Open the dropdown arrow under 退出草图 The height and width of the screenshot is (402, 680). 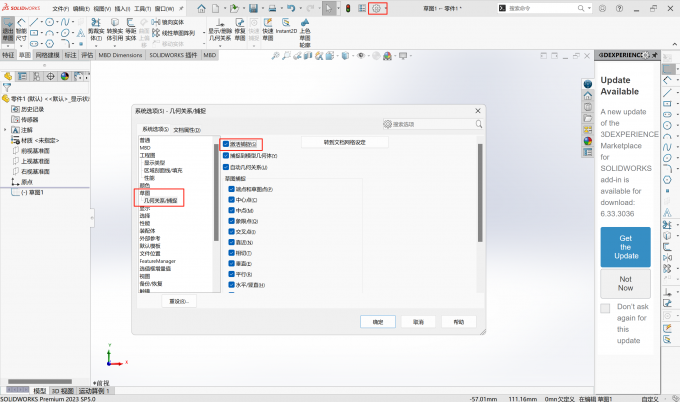pos(8,46)
